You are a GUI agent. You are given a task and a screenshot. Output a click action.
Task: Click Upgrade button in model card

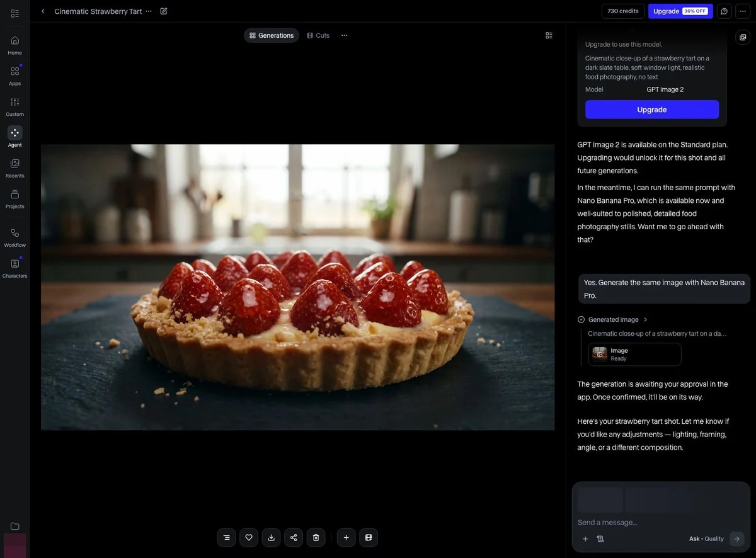pos(652,110)
